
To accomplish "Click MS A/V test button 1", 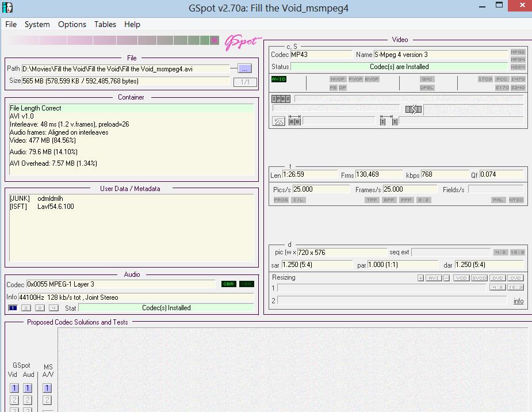I will pyautogui.click(x=47, y=388).
